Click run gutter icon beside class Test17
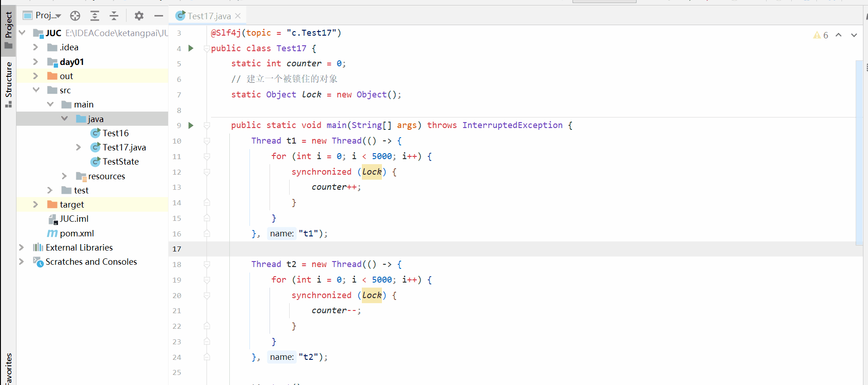 [x=191, y=48]
